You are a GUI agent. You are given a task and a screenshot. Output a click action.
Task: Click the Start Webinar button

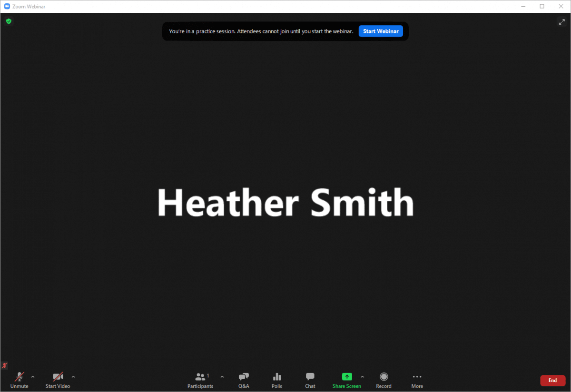pyautogui.click(x=381, y=31)
